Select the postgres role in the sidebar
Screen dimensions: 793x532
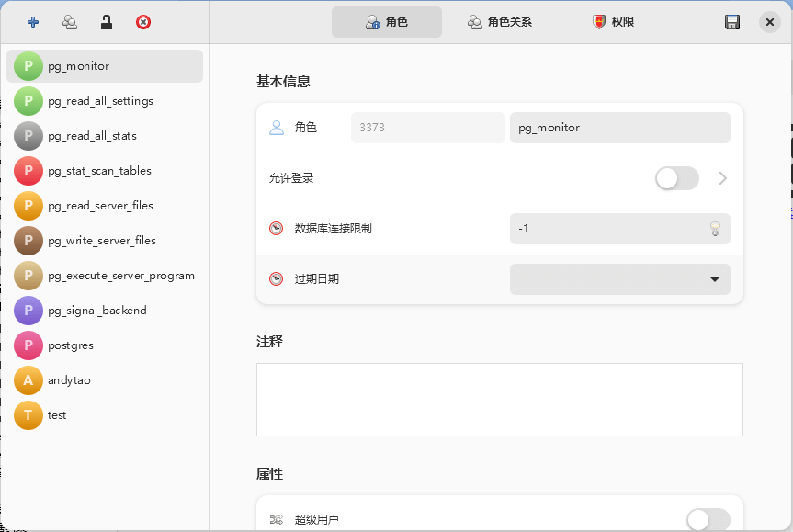click(101, 345)
